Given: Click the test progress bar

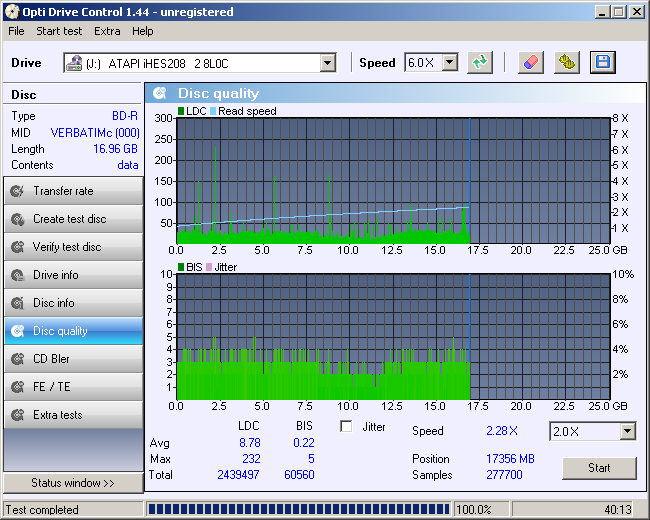Looking at the screenshot, I should [x=298, y=509].
